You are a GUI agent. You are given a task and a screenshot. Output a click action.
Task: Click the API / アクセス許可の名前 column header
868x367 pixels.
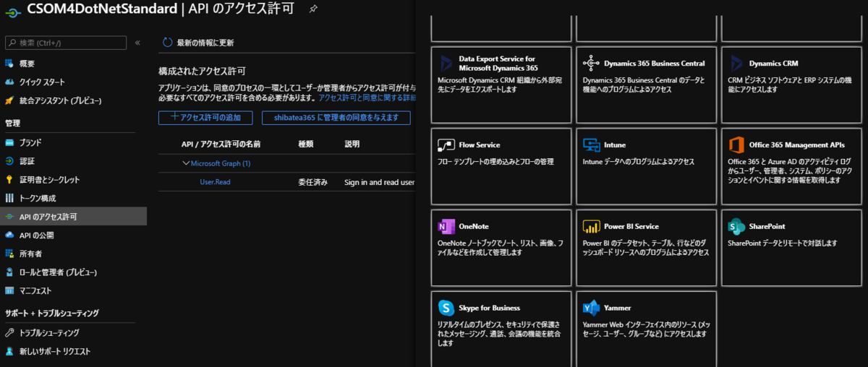(x=221, y=144)
